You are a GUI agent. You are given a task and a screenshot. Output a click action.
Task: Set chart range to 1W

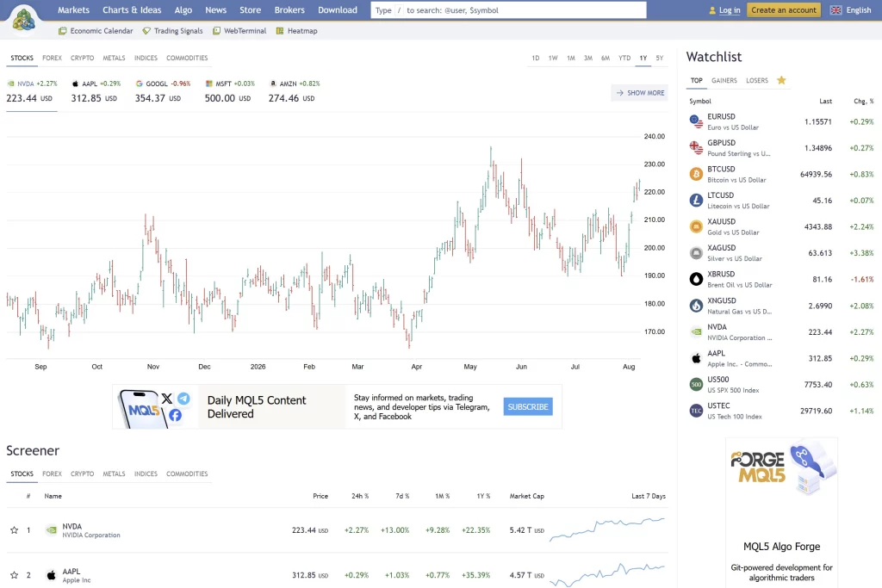coord(553,58)
